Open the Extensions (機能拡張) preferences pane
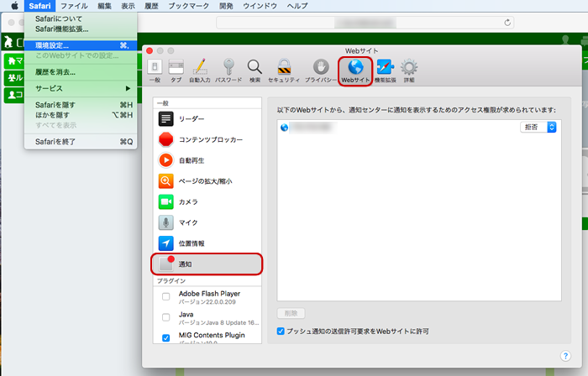 click(385, 70)
